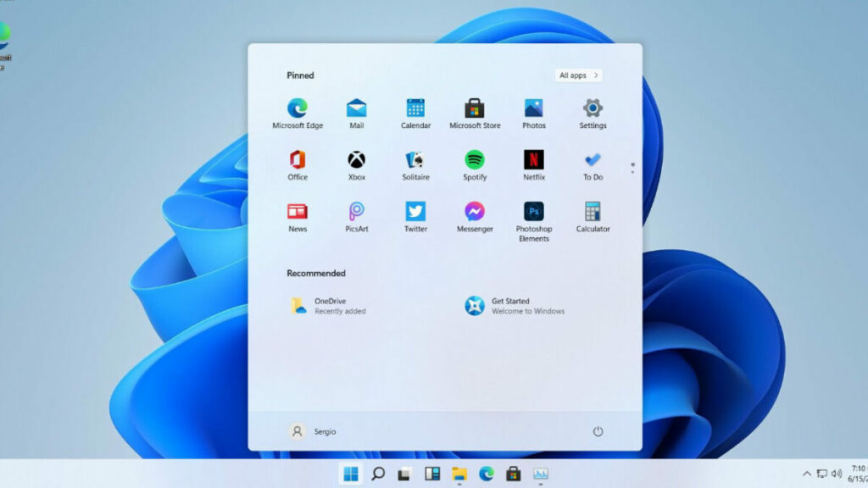The width and height of the screenshot is (868, 488).
Task: Open Sergio user account menu
Action: point(312,431)
